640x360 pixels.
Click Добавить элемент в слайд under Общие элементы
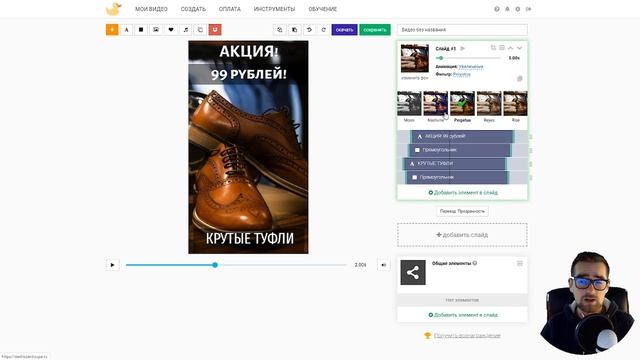[463, 315]
